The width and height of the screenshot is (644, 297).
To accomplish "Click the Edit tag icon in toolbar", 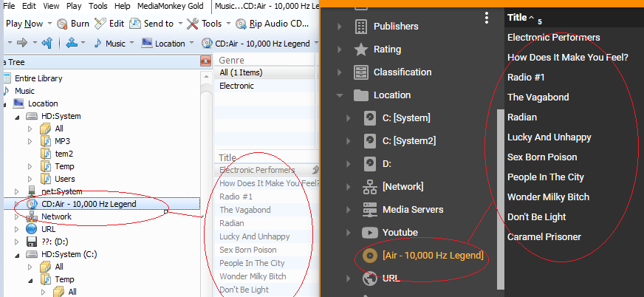I will coord(100,24).
